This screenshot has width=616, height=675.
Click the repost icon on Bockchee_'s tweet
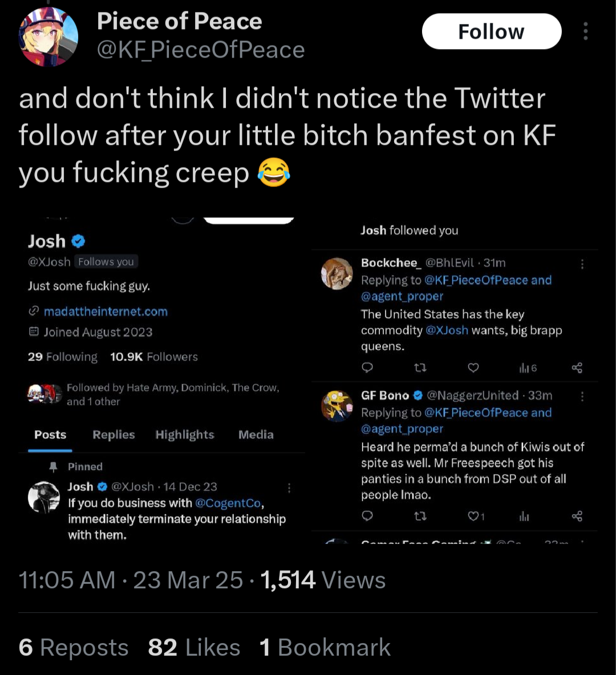tap(420, 367)
